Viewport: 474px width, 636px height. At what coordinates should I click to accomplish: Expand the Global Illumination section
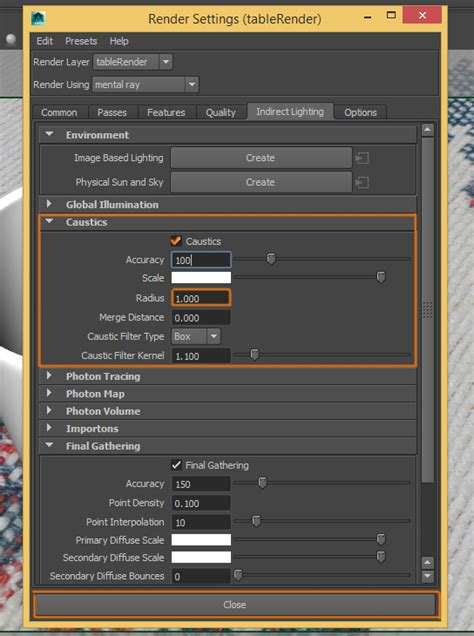click(x=49, y=204)
